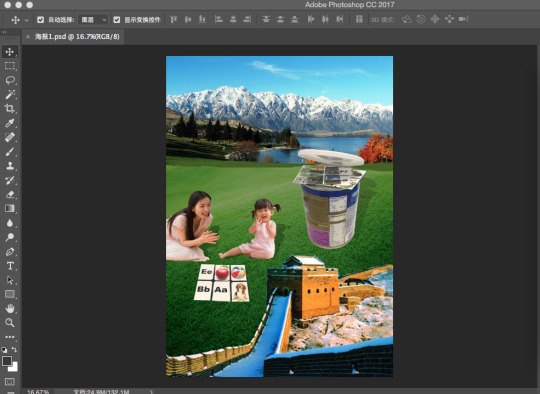The height and width of the screenshot is (394, 540).
Task: Select the Lasso tool
Action: (x=10, y=80)
